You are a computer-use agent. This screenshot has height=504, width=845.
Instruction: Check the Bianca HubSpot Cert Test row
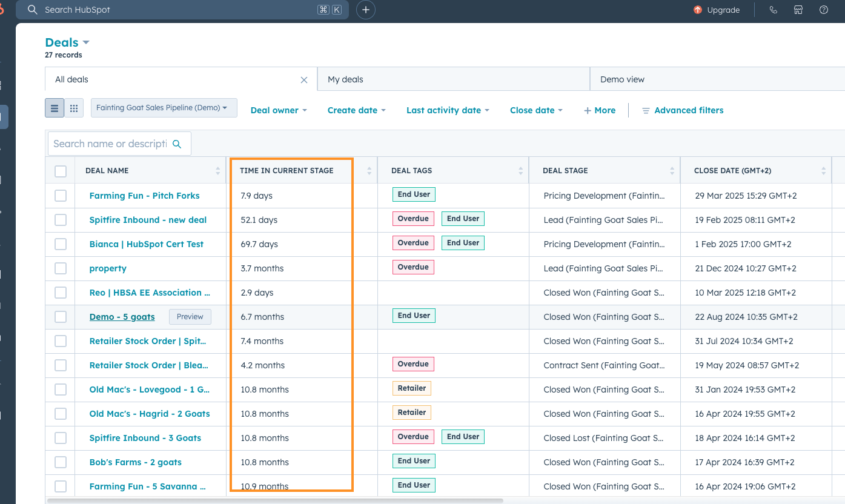pos(61,244)
